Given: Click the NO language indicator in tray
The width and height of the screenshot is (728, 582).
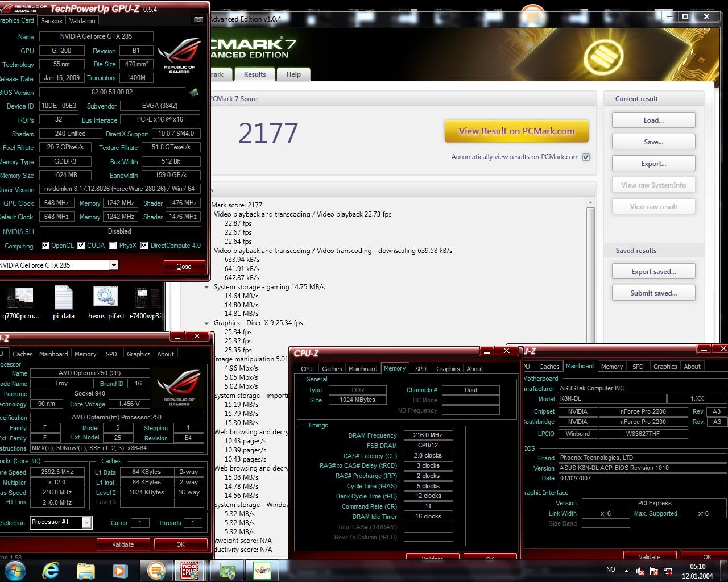Looking at the screenshot, I should pyautogui.click(x=611, y=569).
